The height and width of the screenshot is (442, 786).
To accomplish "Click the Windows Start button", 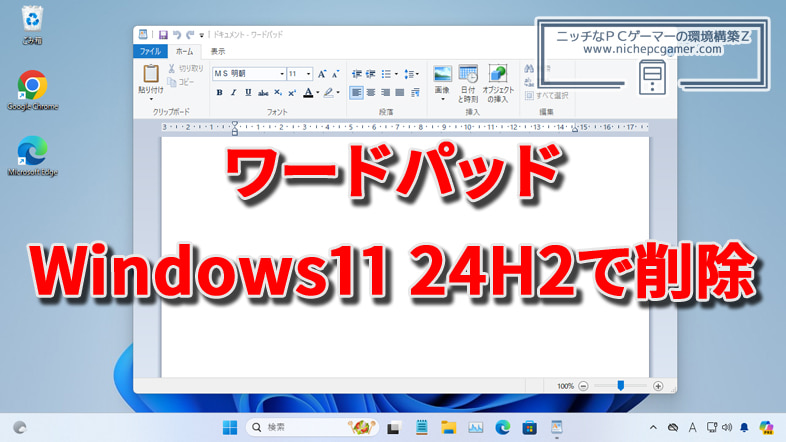I will click(230, 427).
